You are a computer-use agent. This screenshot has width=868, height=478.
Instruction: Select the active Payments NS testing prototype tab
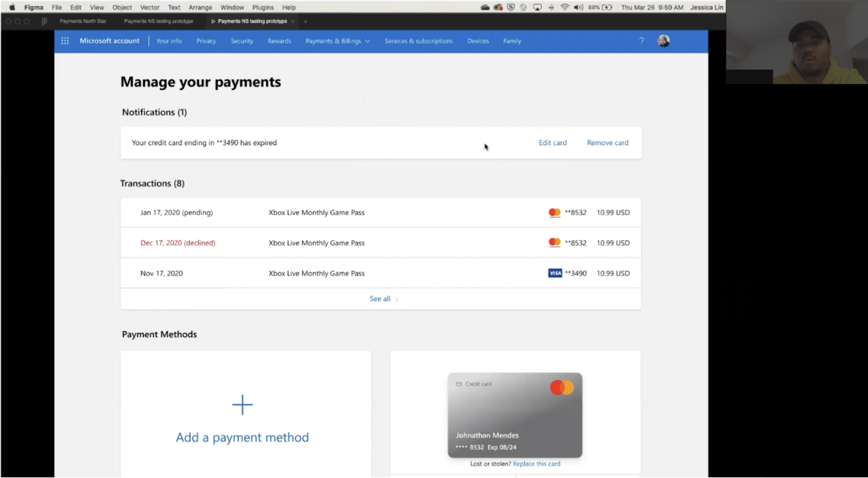(x=252, y=21)
